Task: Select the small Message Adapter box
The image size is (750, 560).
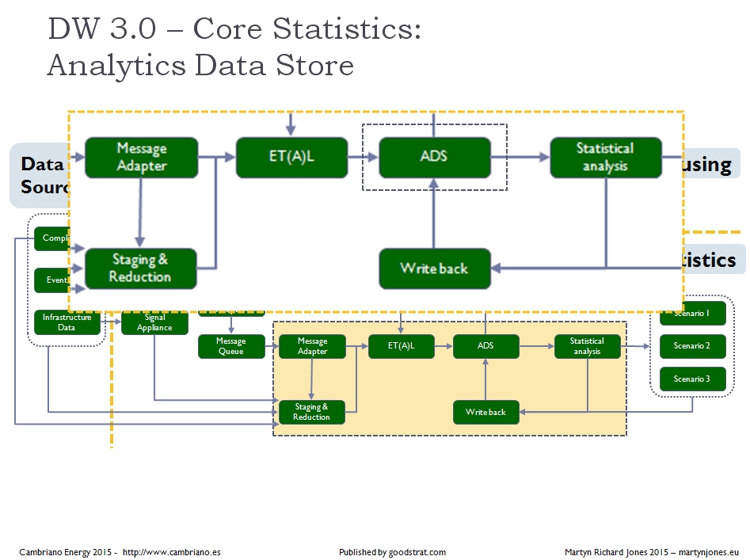Action: click(x=312, y=346)
